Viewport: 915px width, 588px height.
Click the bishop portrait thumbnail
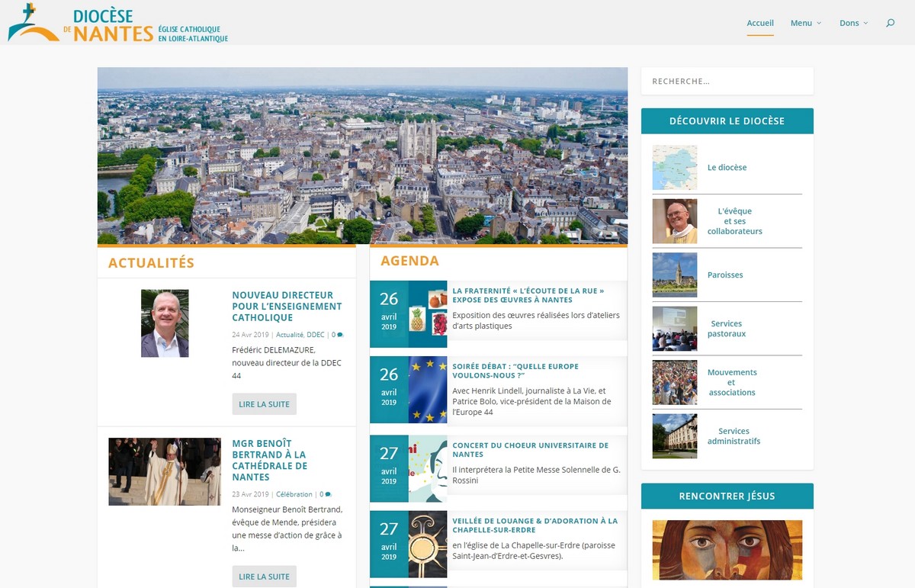[674, 221]
